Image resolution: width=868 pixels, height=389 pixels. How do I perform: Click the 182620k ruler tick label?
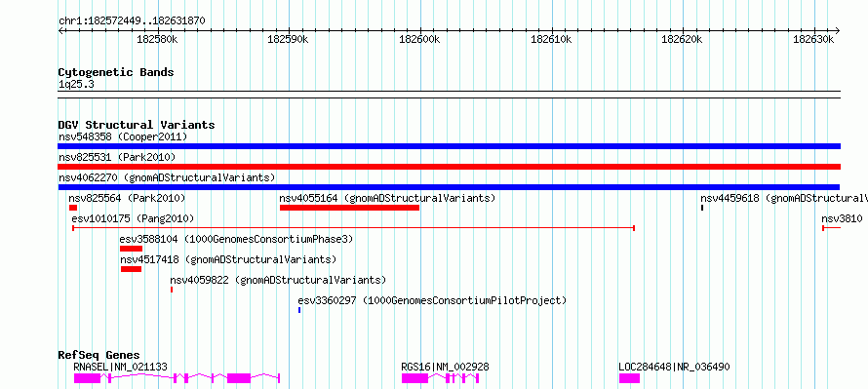(683, 39)
